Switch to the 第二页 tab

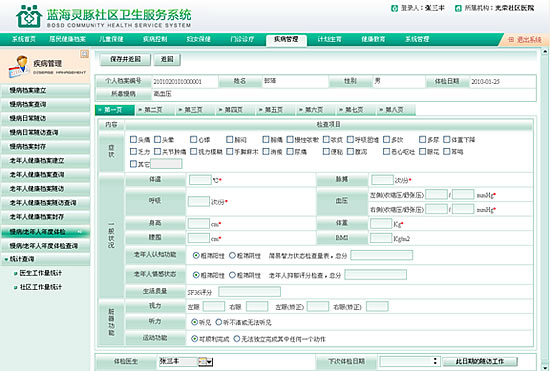(154, 110)
